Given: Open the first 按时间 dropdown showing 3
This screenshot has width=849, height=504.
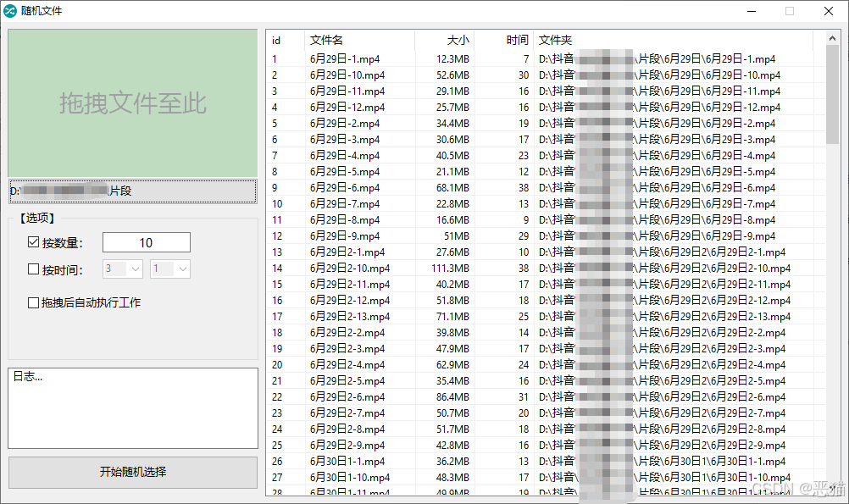Looking at the screenshot, I should coord(123,269).
